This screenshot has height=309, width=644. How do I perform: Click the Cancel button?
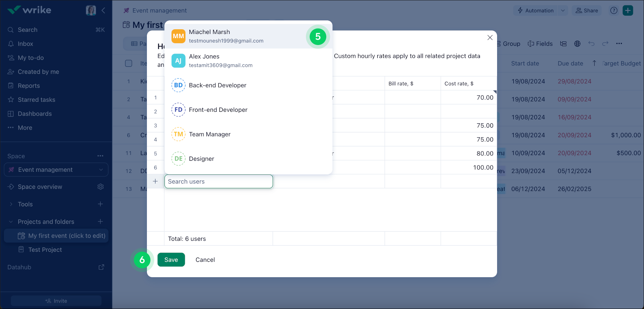(x=205, y=260)
